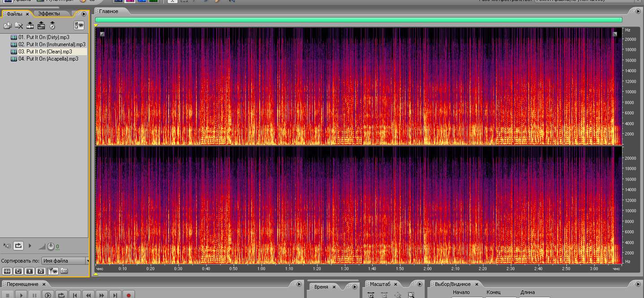
Task: Click the waveform icon next to the Dirty.mp3 file
Action: 14,37
